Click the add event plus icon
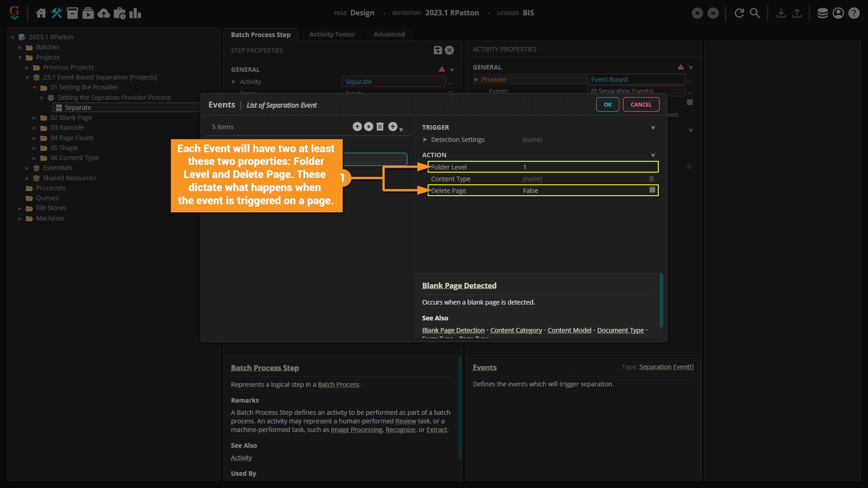The image size is (868, 488). [x=393, y=127]
